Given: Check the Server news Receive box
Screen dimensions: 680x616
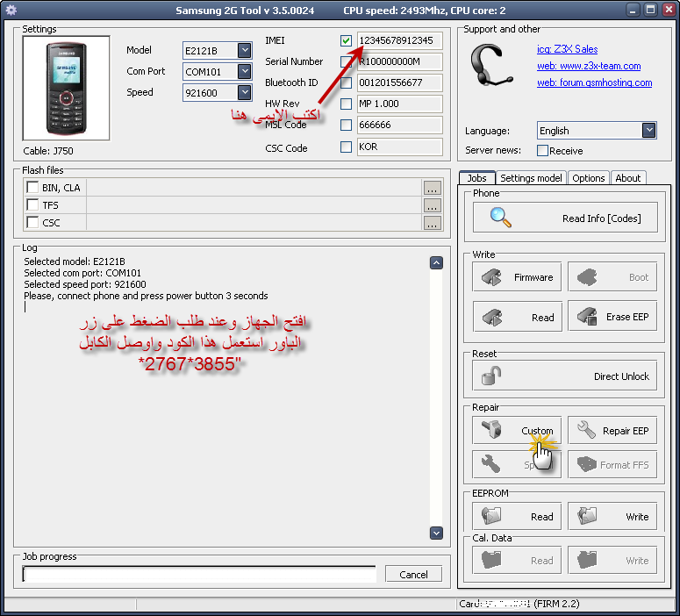Looking at the screenshot, I should coord(542,151).
